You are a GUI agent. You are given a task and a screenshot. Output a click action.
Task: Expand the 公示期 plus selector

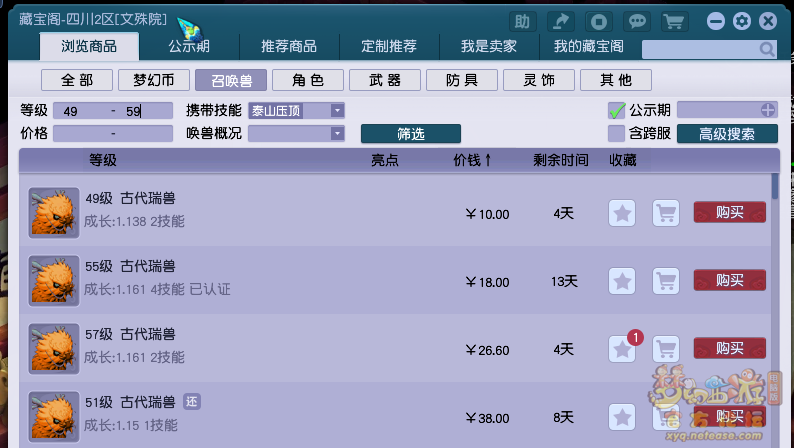tap(767, 110)
